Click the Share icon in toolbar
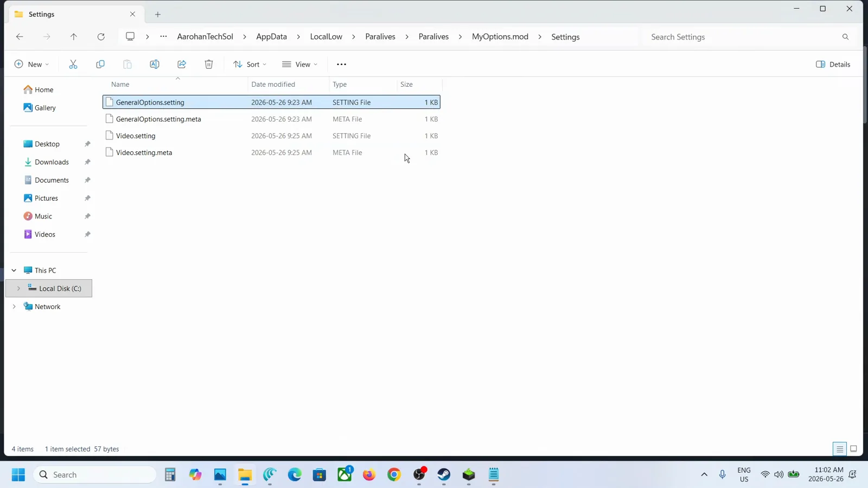 point(182,64)
